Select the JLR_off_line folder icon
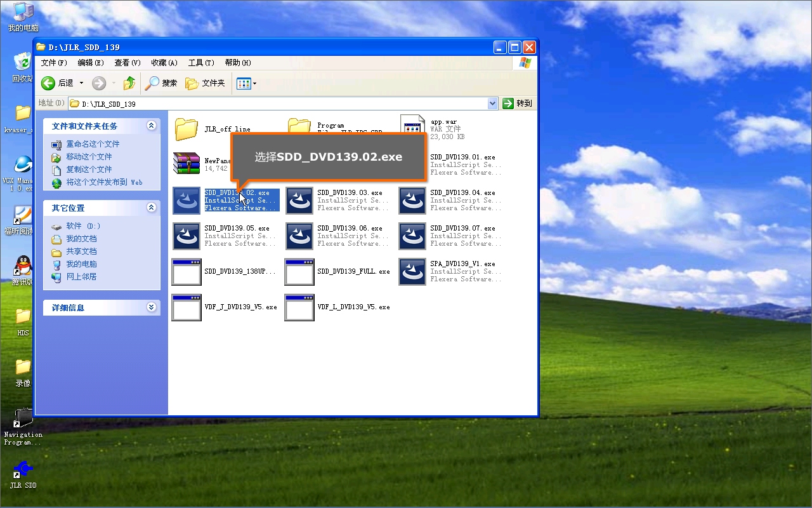Image resolution: width=812 pixels, height=508 pixels. (187, 129)
